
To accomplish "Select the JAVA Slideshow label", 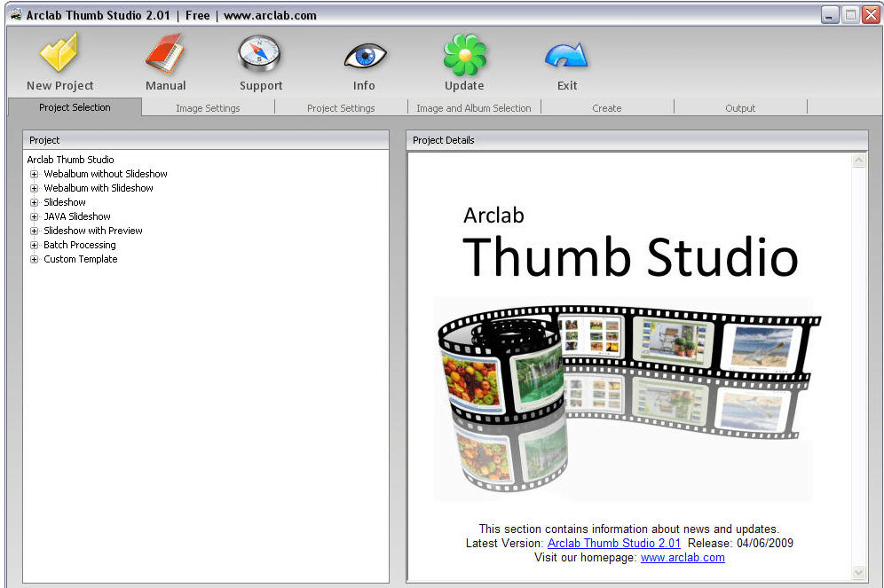I will click(x=77, y=216).
